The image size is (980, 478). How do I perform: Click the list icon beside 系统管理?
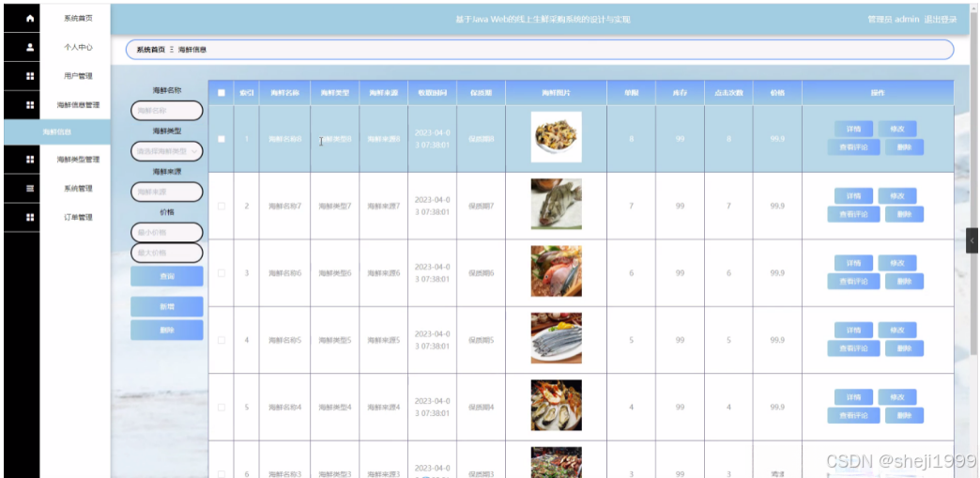30,189
